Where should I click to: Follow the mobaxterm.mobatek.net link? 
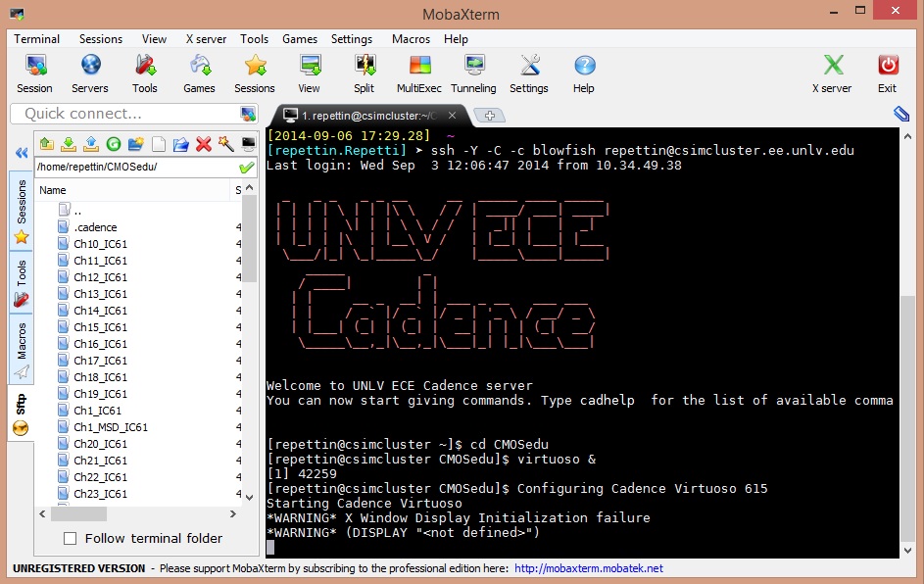[x=588, y=568]
